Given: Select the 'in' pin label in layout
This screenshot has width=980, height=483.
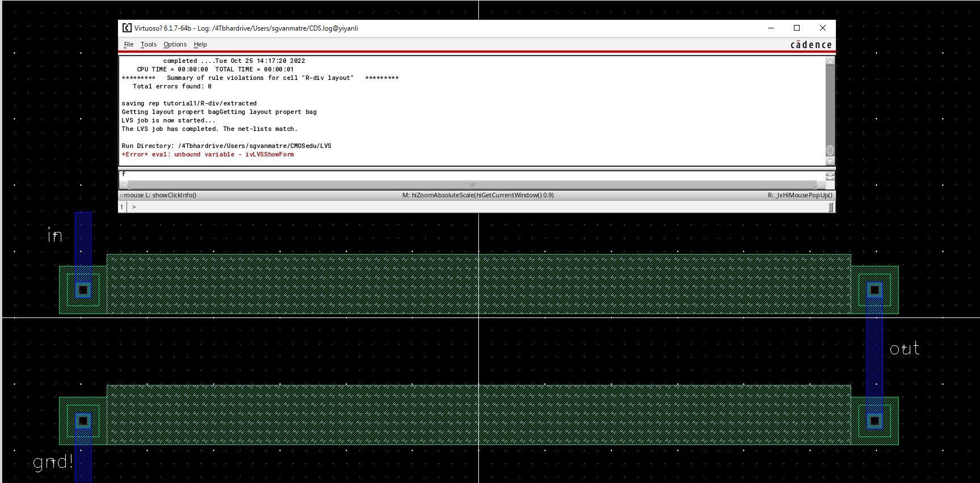Looking at the screenshot, I should point(54,235).
